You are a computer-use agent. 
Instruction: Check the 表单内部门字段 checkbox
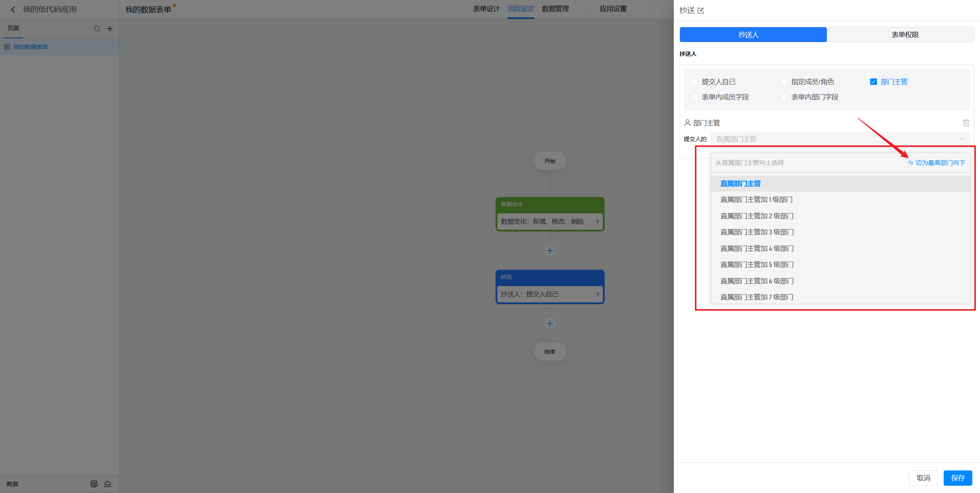pyautogui.click(x=784, y=97)
